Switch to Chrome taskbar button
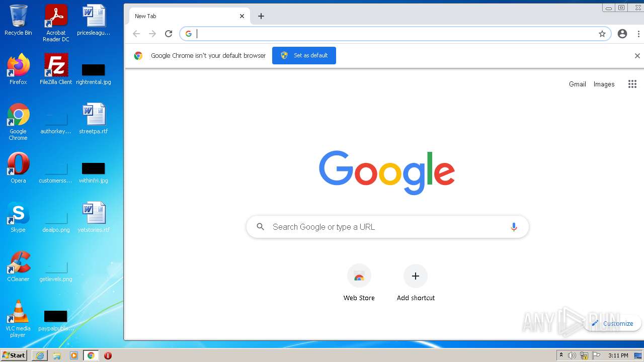Viewport: 644px width, 362px height. pos(91,355)
